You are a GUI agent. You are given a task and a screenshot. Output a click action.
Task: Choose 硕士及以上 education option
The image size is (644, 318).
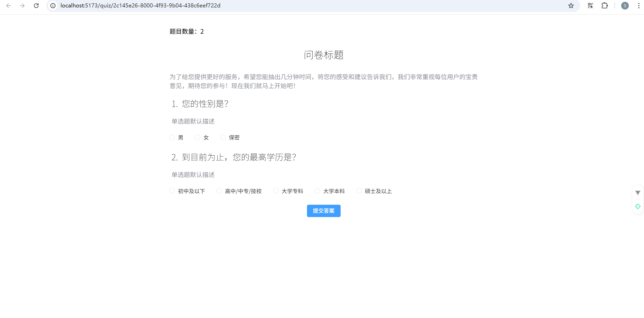pyautogui.click(x=359, y=191)
